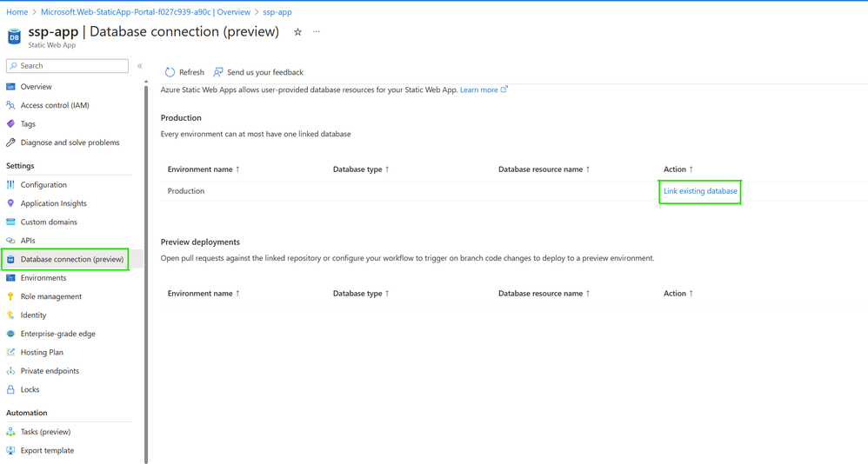Viewport: 868px width, 464px height.
Task: Click the feedback person icon
Action: point(218,72)
